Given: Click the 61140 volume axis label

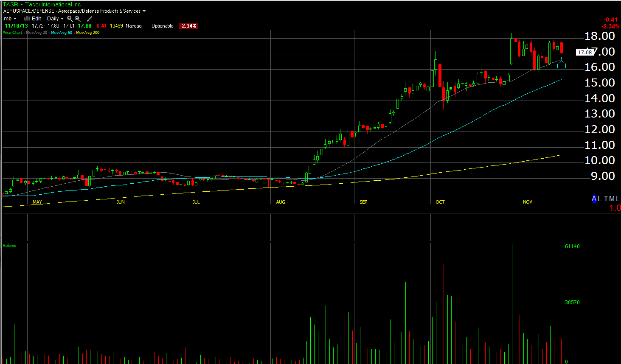Looking at the screenshot, I should point(572,246).
